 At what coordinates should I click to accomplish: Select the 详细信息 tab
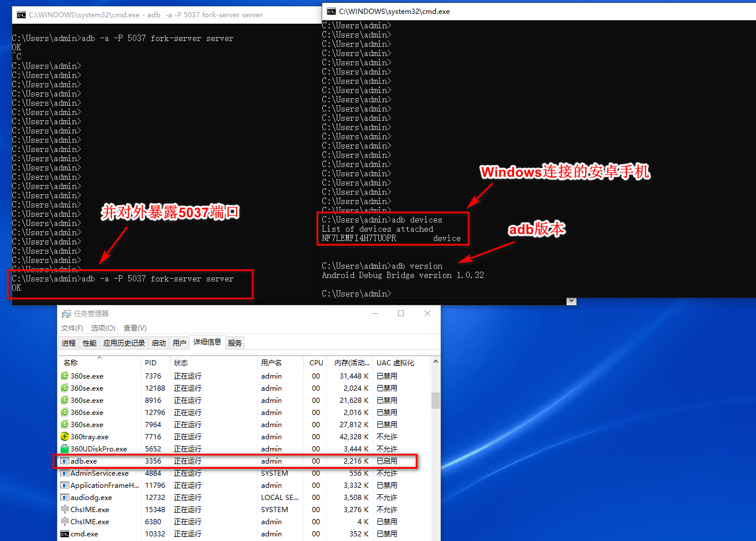pos(207,342)
